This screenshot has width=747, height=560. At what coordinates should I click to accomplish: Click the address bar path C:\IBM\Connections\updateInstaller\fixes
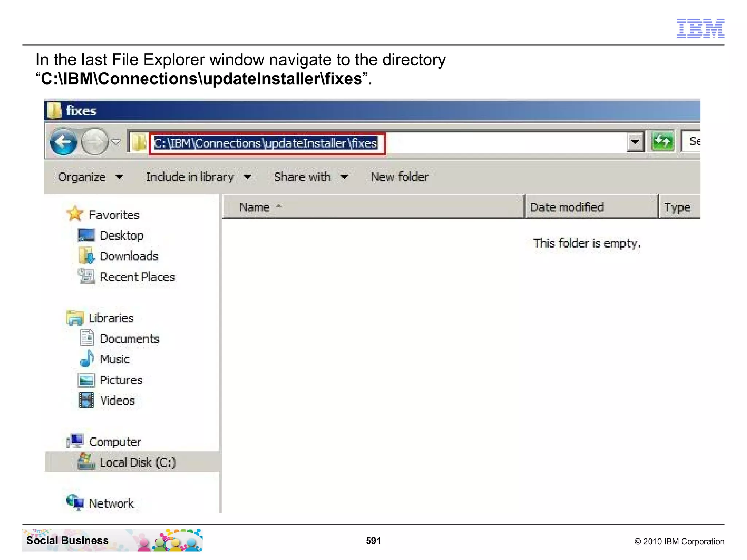266,143
